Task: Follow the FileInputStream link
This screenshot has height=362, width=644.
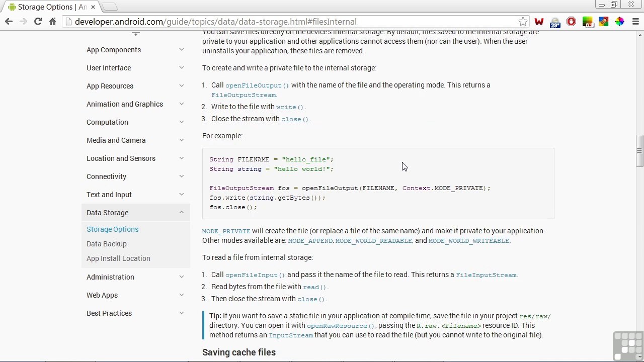Action: (486, 275)
